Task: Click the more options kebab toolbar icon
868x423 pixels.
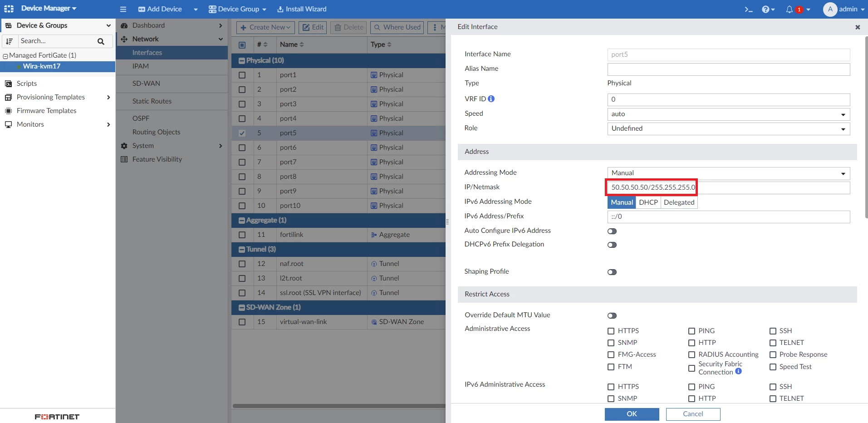Action: (435, 27)
